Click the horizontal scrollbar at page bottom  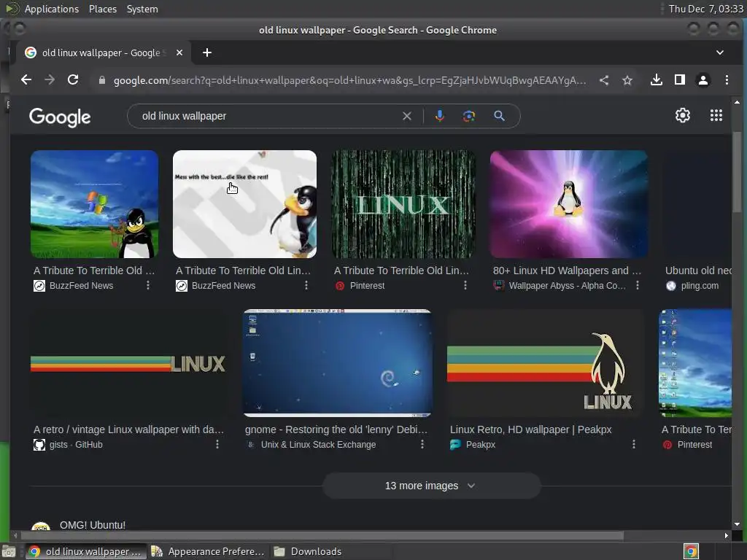coord(322,536)
